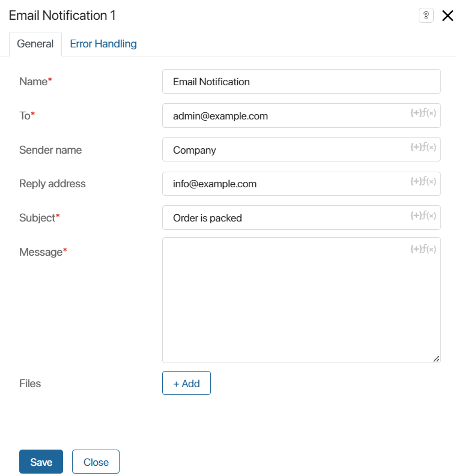Add a file attachment with + Add
This screenshot has width=456, height=476.
tap(186, 383)
